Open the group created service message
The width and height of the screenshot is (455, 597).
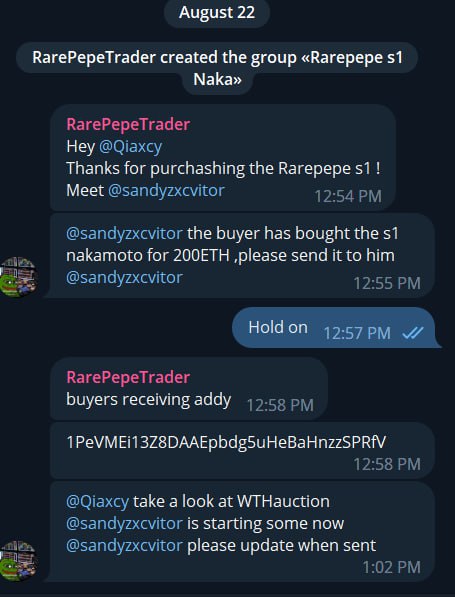[x=217, y=69]
